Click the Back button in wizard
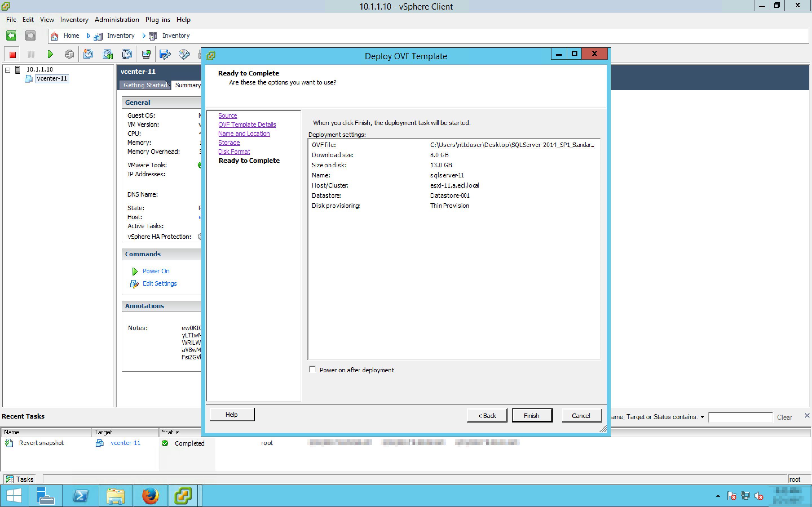The width and height of the screenshot is (812, 507). click(x=487, y=415)
